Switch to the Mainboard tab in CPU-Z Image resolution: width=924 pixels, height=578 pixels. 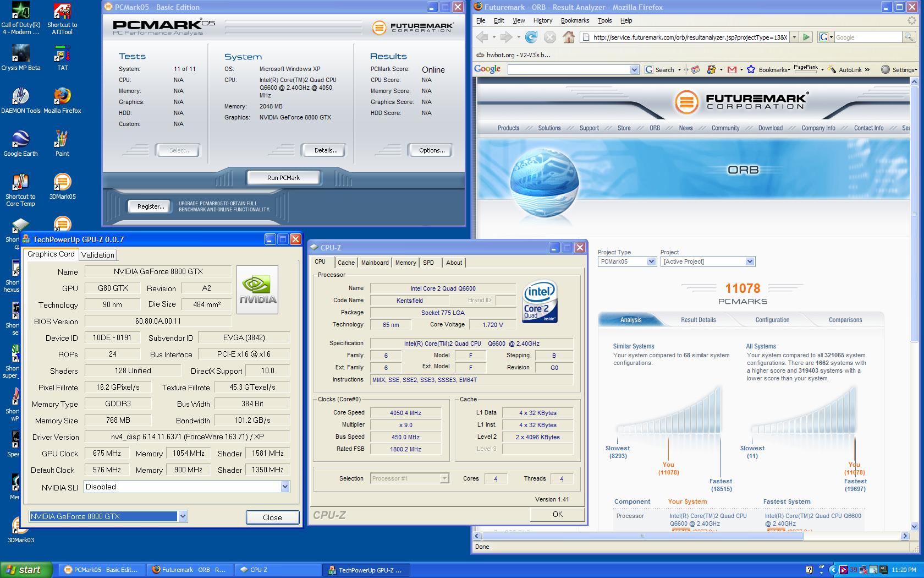tap(375, 263)
